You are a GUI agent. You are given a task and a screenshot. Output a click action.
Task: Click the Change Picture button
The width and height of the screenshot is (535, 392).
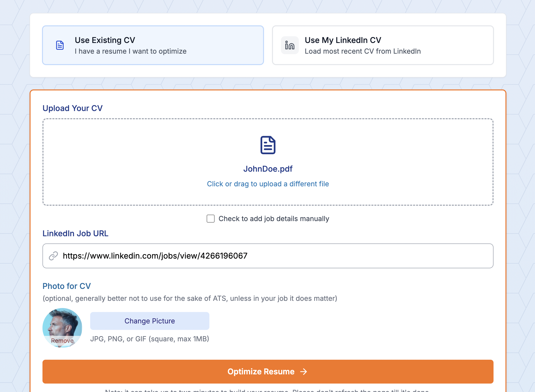[150, 321]
